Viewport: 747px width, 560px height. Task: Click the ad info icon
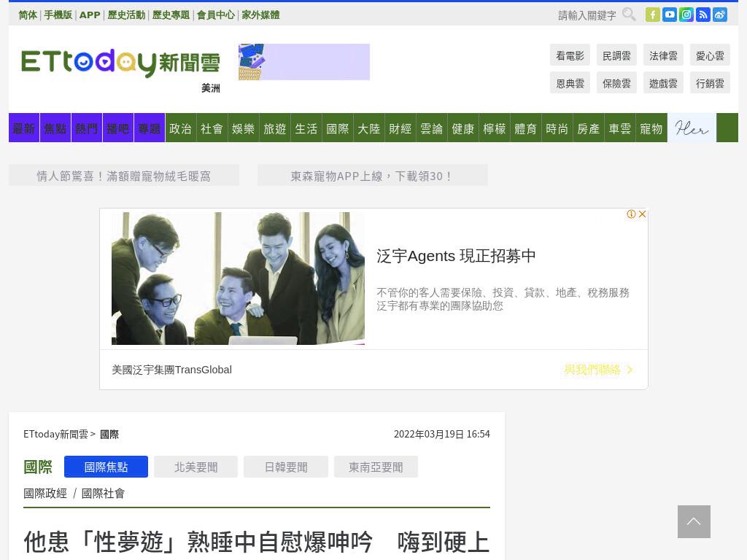[x=631, y=214]
